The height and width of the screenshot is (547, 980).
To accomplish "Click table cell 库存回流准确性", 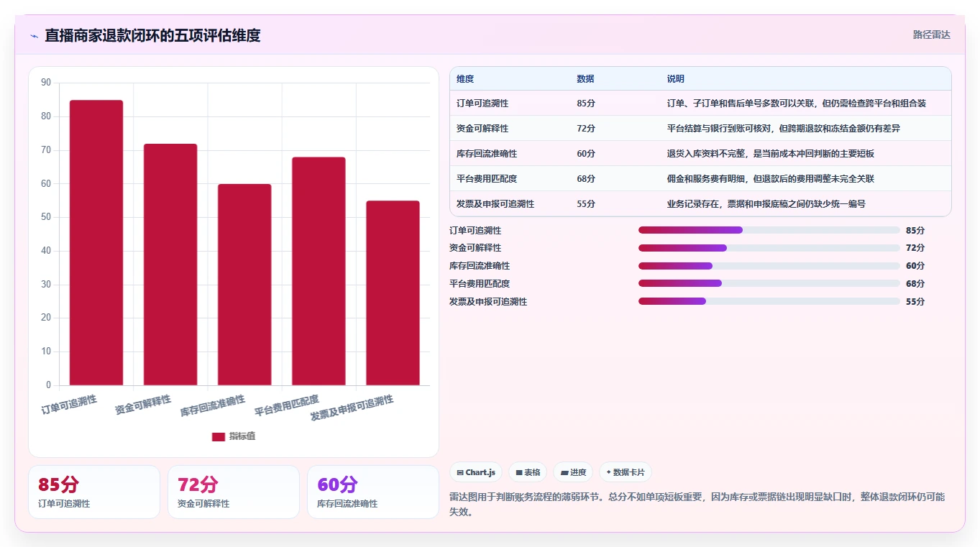I will pyautogui.click(x=487, y=154).
